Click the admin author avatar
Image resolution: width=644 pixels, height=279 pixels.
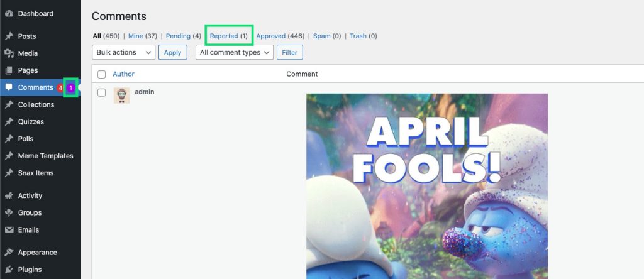click(x=121, y=95)
